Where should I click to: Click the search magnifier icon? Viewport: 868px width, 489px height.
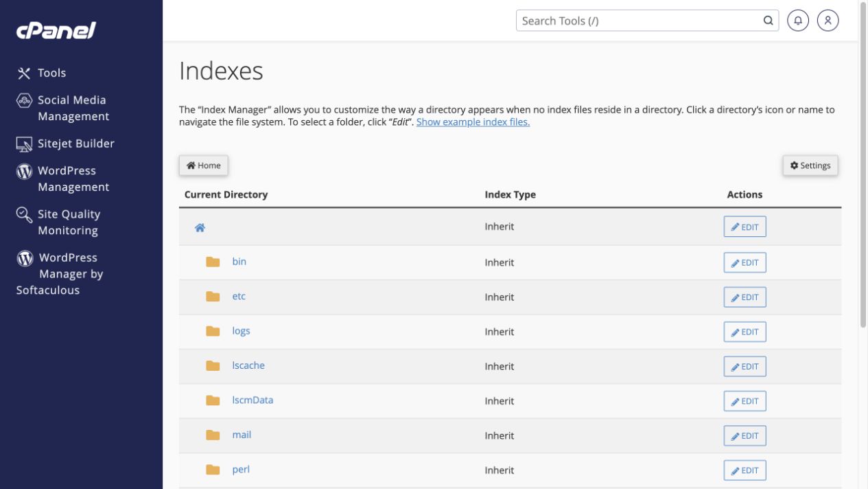[x=768, y=21]
